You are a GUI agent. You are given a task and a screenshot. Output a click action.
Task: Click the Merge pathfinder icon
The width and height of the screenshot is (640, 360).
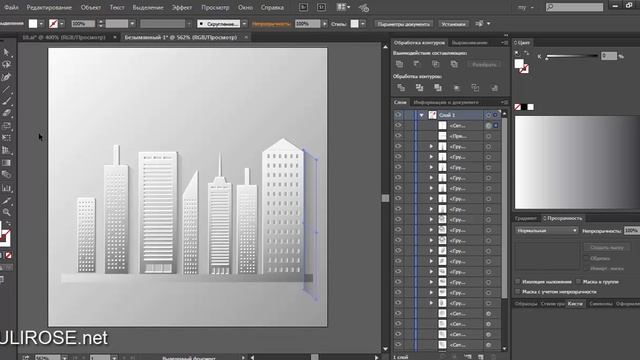tap(438, 88)
